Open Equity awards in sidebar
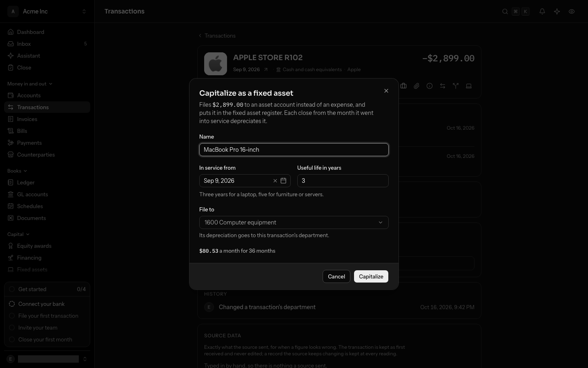This screenshot has width=588, height=368. pos(47,246)
